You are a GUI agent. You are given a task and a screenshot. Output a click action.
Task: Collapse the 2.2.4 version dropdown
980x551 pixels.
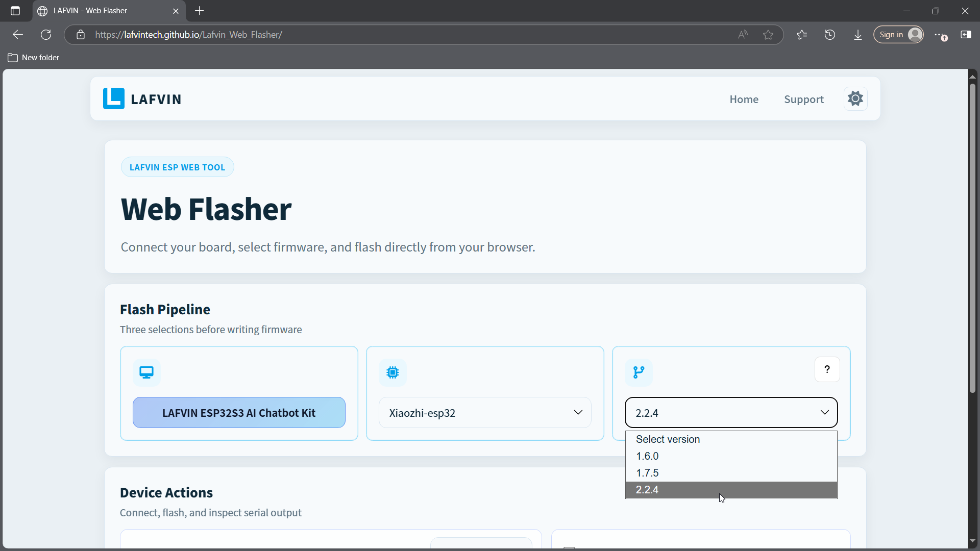click(x=731, y=413)
